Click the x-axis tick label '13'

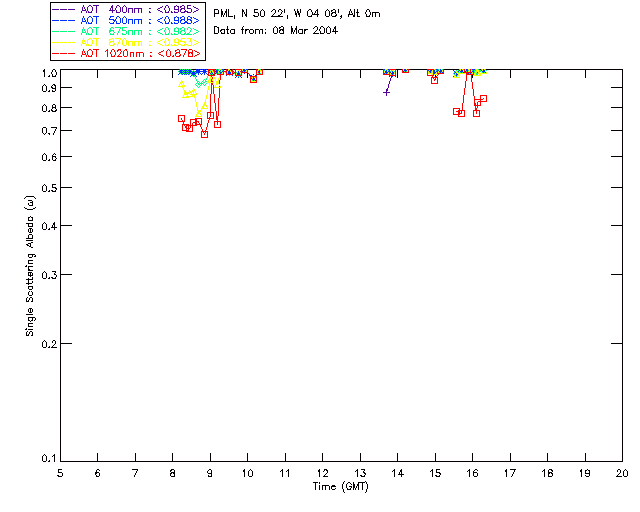point(360,473)
